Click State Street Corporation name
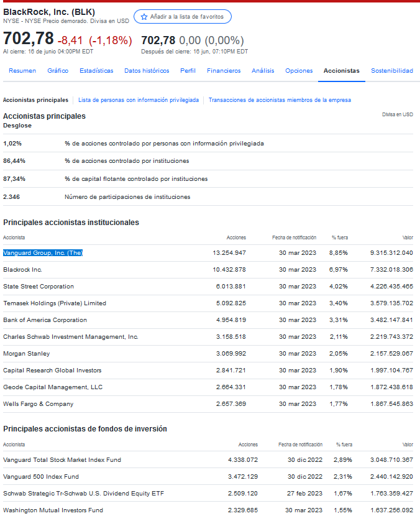Screen dimensions: 420x516 tap(39, 287)
